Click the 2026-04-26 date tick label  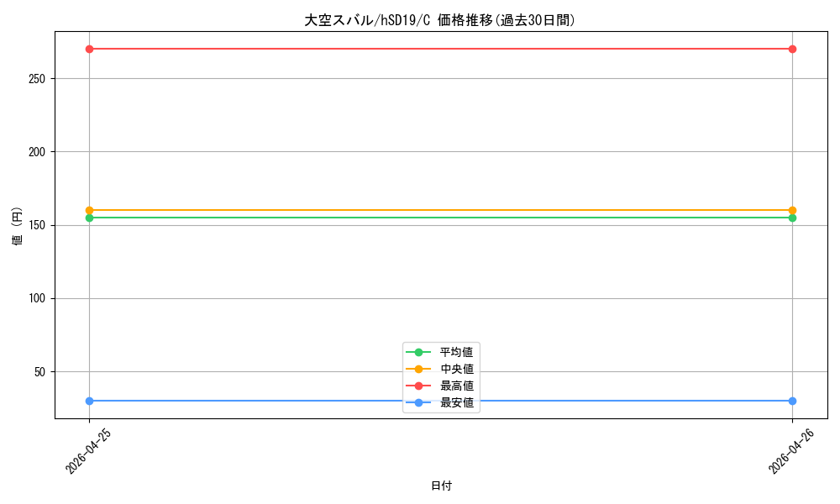tap(791, 452)
